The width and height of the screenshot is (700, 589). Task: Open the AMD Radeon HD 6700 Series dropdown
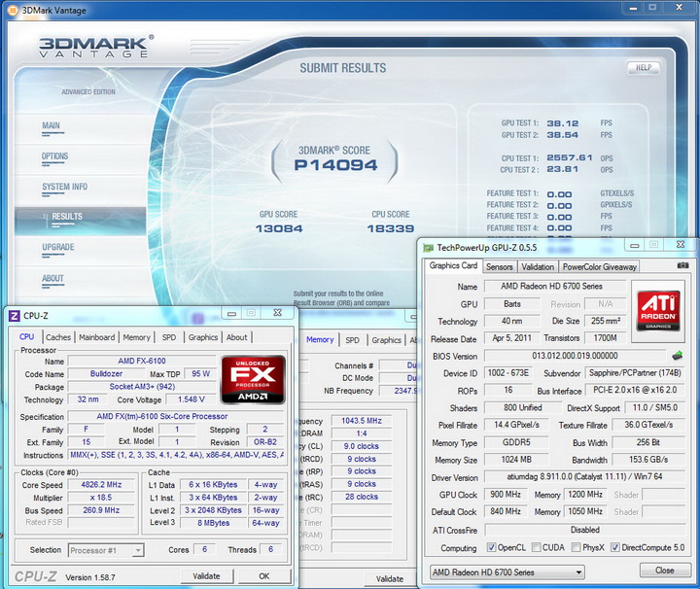[x=507, y=572]
